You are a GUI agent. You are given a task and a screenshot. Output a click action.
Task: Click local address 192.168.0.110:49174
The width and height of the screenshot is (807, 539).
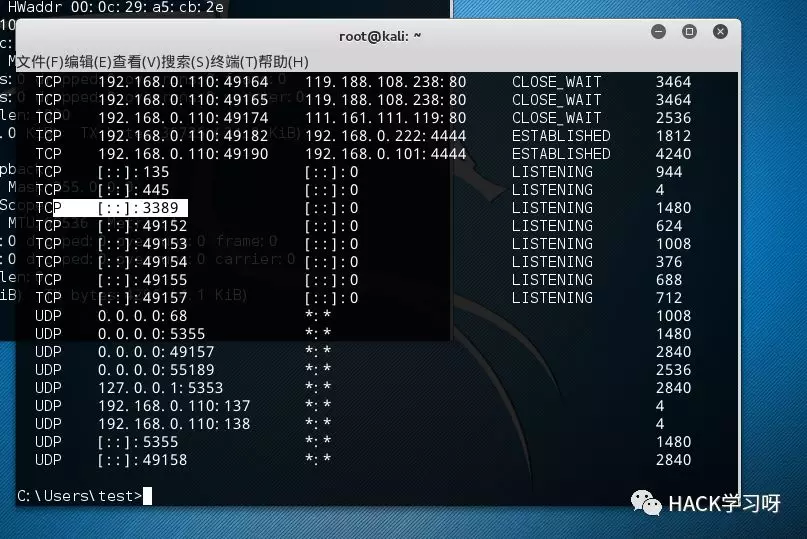click(183, 118)
